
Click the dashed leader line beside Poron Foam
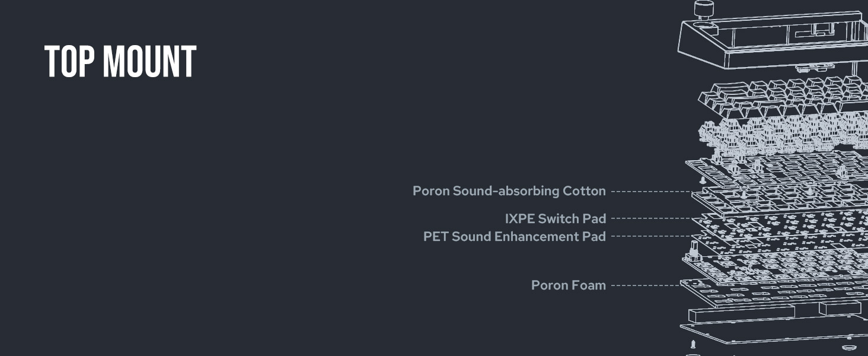pos(645,285)
